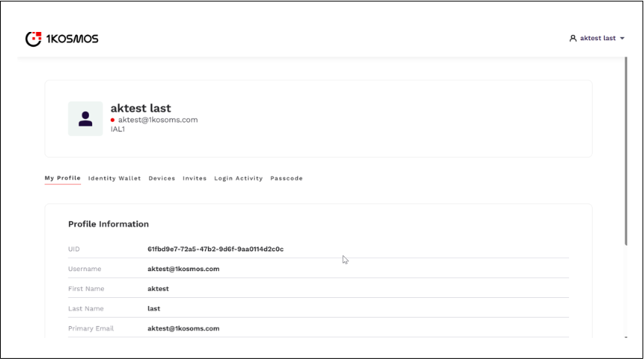Screen dimensions: 644x361
Task: Open the Devices tab
Action: point(162,178)
